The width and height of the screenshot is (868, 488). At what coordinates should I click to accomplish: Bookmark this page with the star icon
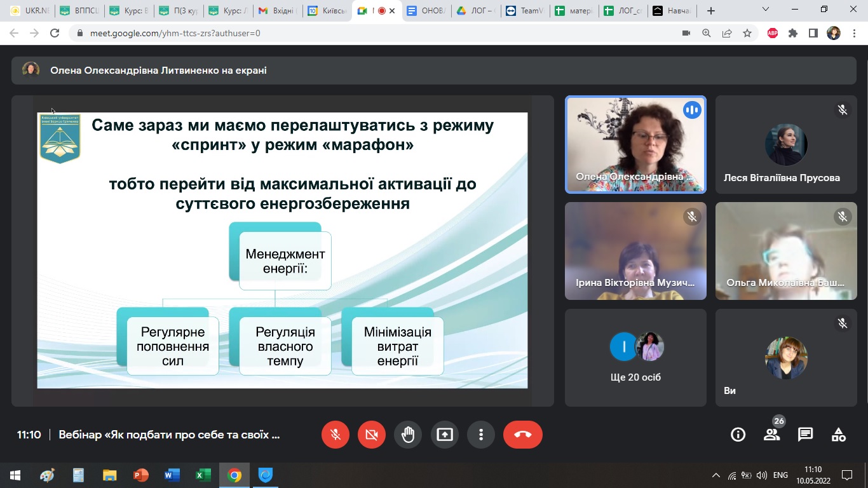[747, 33]
